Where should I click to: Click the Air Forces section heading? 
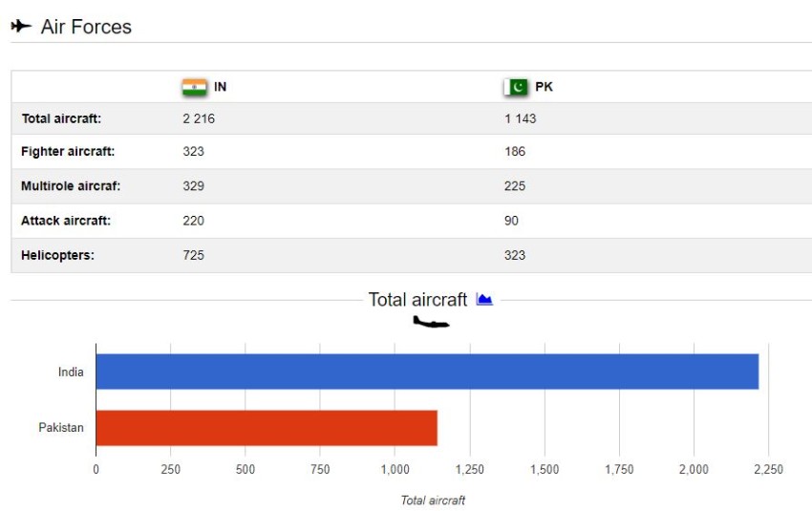[86, 27]
